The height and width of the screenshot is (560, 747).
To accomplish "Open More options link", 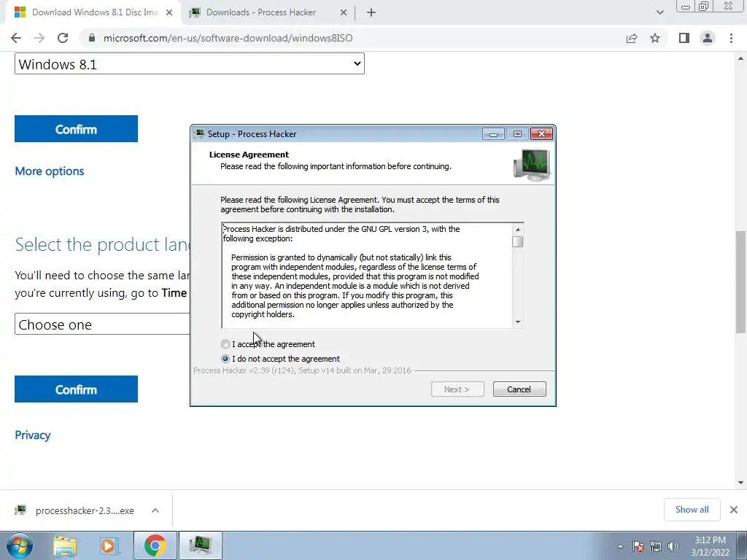I will point(50,171).
